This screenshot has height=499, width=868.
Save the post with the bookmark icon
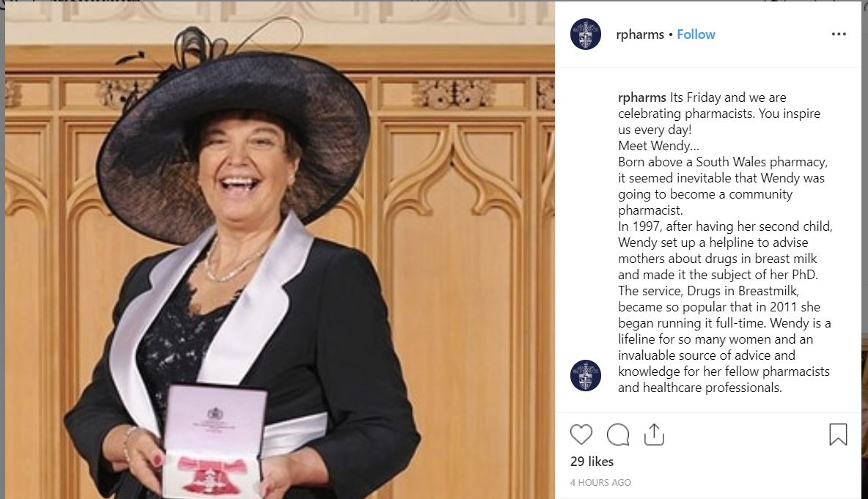pos(838,435)
